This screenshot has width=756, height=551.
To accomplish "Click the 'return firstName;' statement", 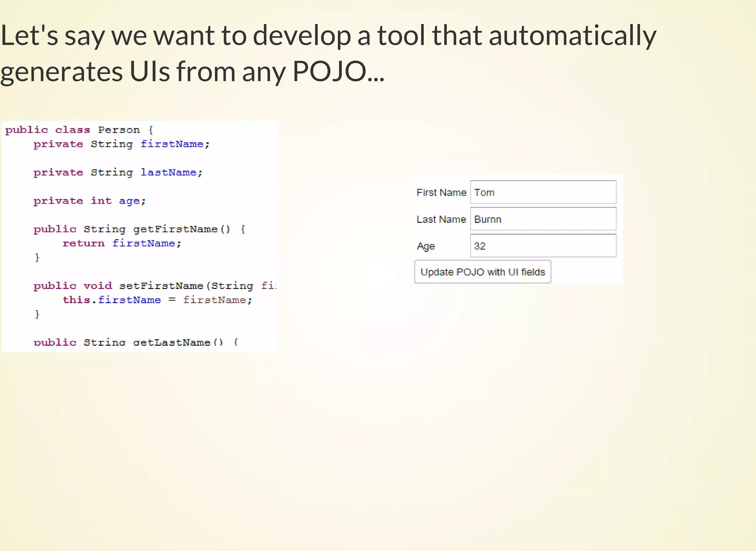I will click(x=122, y=243).
